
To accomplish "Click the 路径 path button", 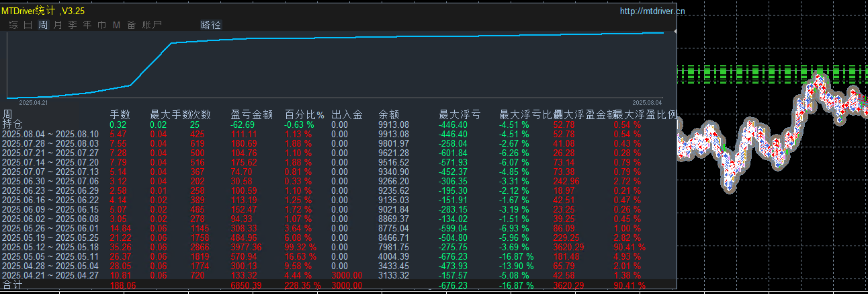I will click(x=211, y=25).
